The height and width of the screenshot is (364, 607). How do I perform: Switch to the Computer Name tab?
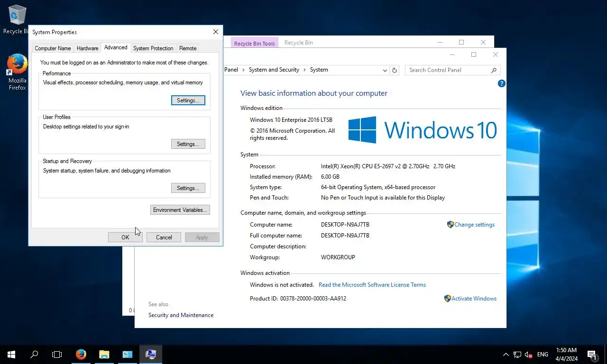coord(53,48)
